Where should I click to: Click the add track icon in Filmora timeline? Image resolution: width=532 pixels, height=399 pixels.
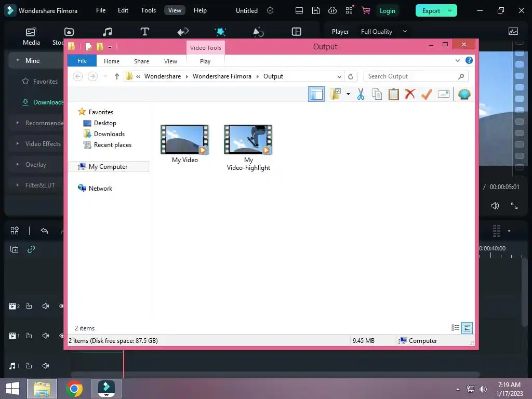click(x=14, y=249)
